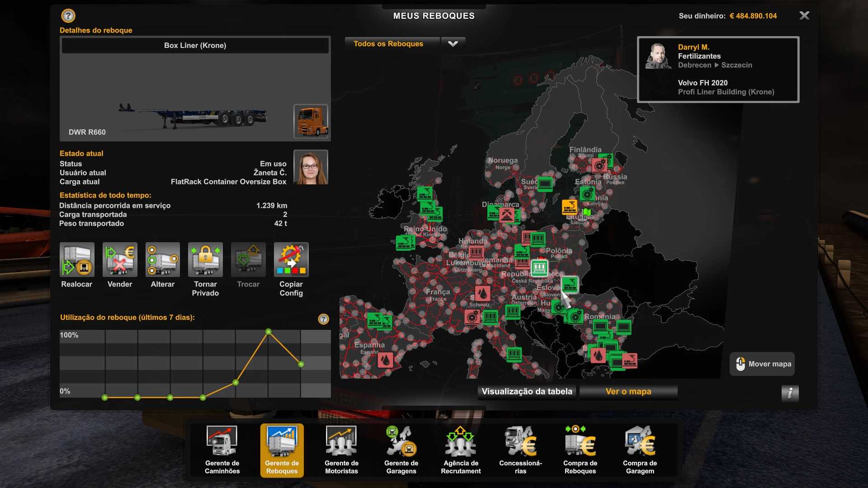Click the Copiar Config icon
The image size is (868, 488).
click(291, 260)
